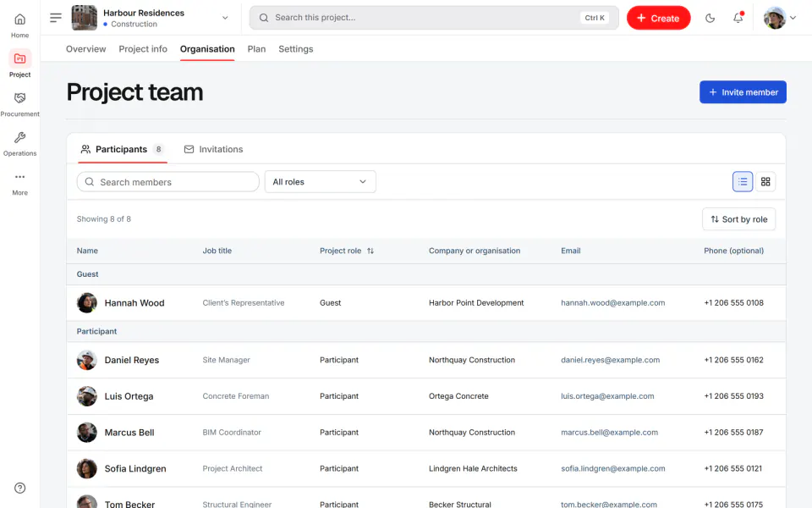The image size is (812, 508).
Task: Sort by the Project role column icon
Action: [370, 251]
